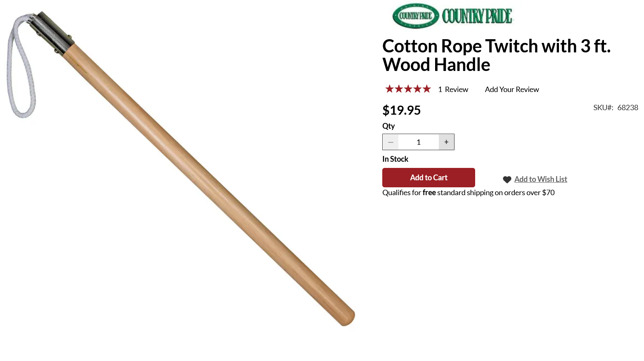
Task: Open the 1 Review link
Action: tap(453, 90)
